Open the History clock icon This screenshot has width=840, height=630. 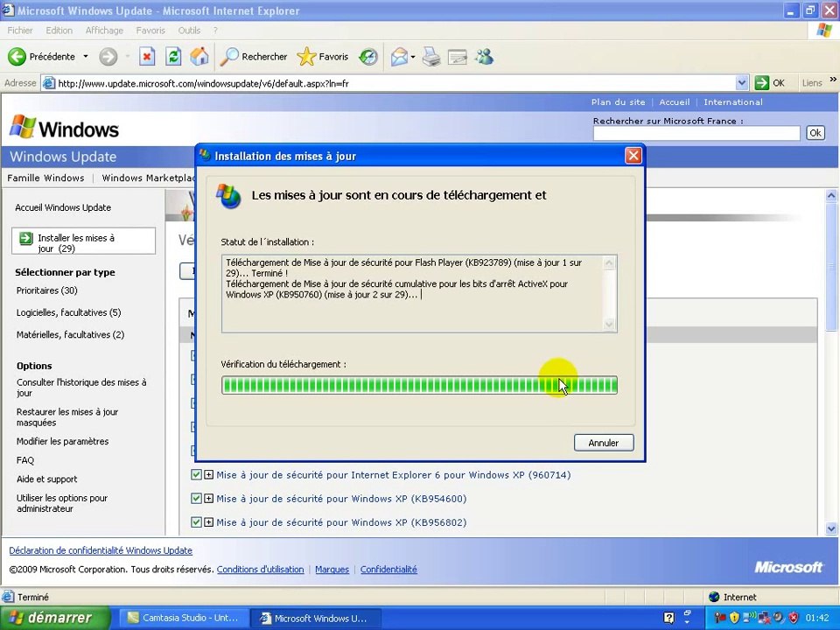point(368,56)
